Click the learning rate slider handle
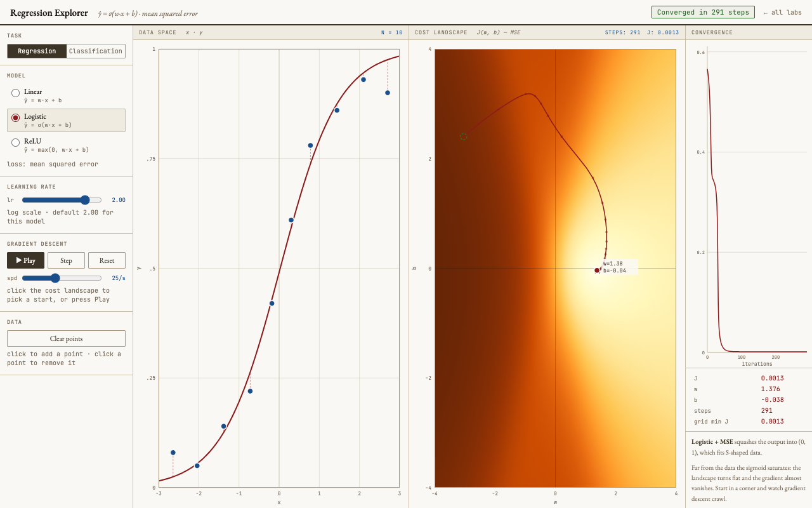 [85, 200]
